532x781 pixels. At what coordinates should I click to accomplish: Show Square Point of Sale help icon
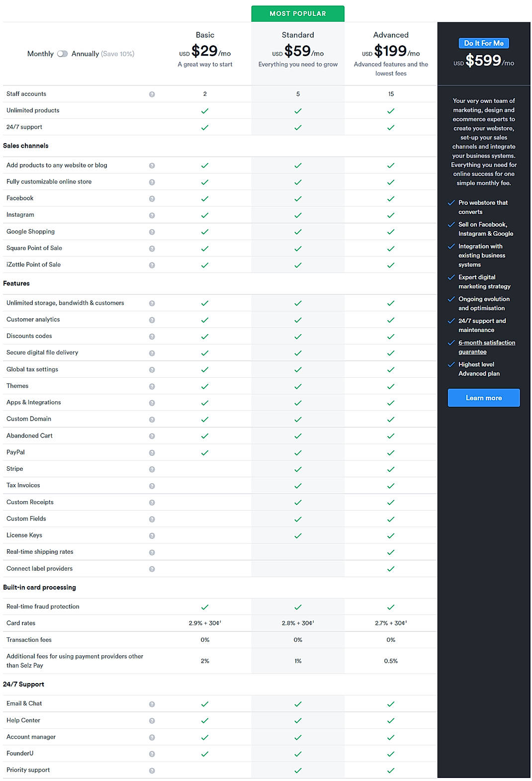pos(152,249)
